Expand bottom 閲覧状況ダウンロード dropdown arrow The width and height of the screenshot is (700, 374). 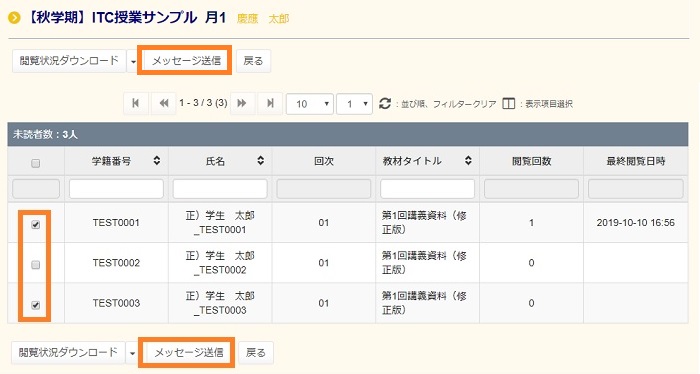(132, 353)
